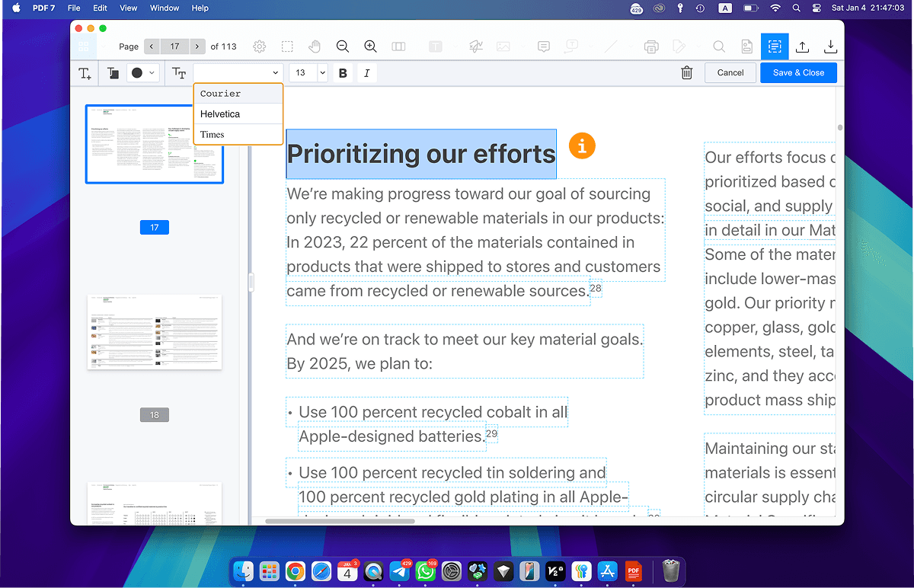Click the insert image tool icon
The width and height of the screenshot is (914, 588).
coord(503,46)
